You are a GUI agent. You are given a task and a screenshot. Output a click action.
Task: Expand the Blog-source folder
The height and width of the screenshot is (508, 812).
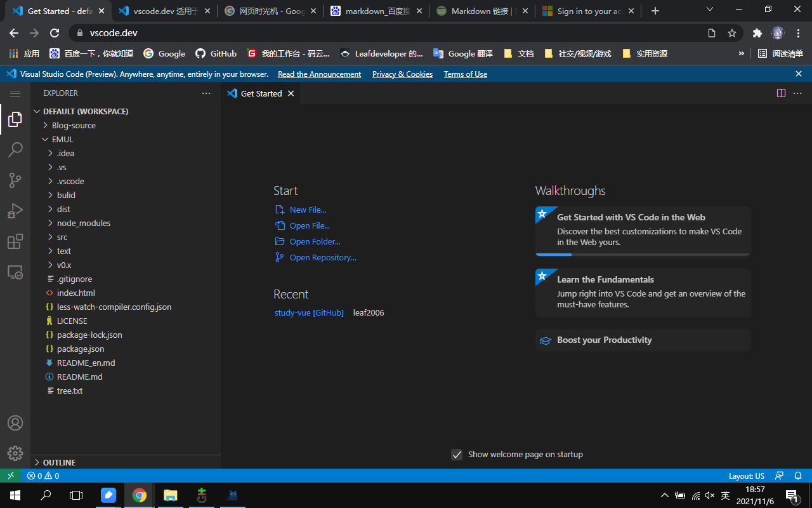pyautogui.click(x=73, y=126)
